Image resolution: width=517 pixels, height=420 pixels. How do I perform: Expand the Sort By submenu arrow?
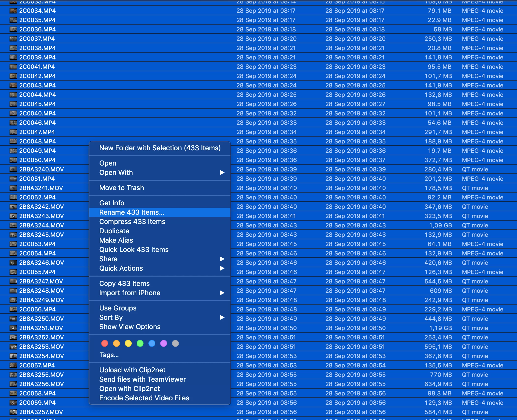[222, 318]
